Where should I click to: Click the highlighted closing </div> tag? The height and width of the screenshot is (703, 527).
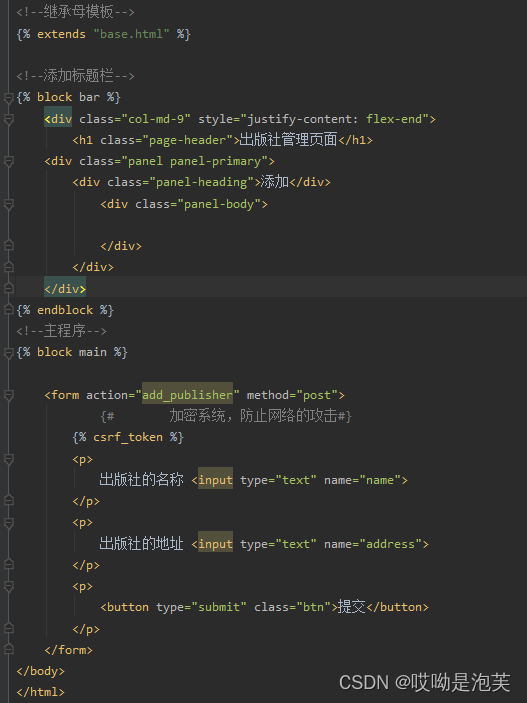tap(65, 288)
